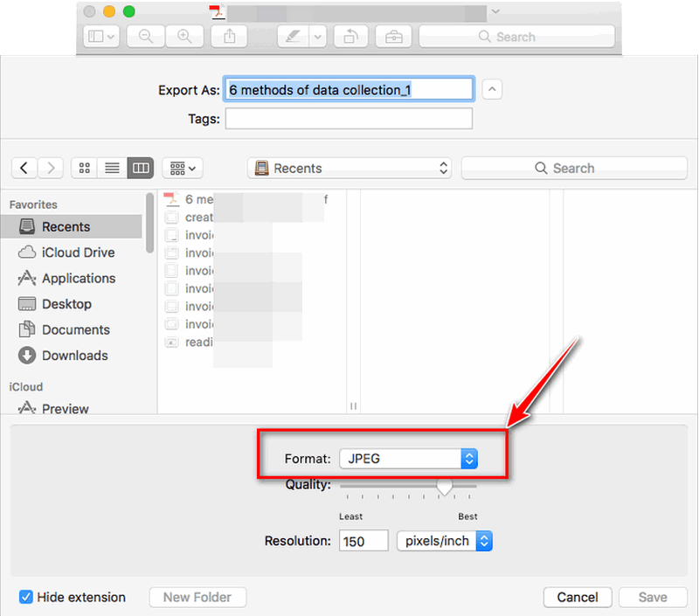Click the Resolution value field
The height and width of the screenshot is (616, 699).
coord(363,541)
